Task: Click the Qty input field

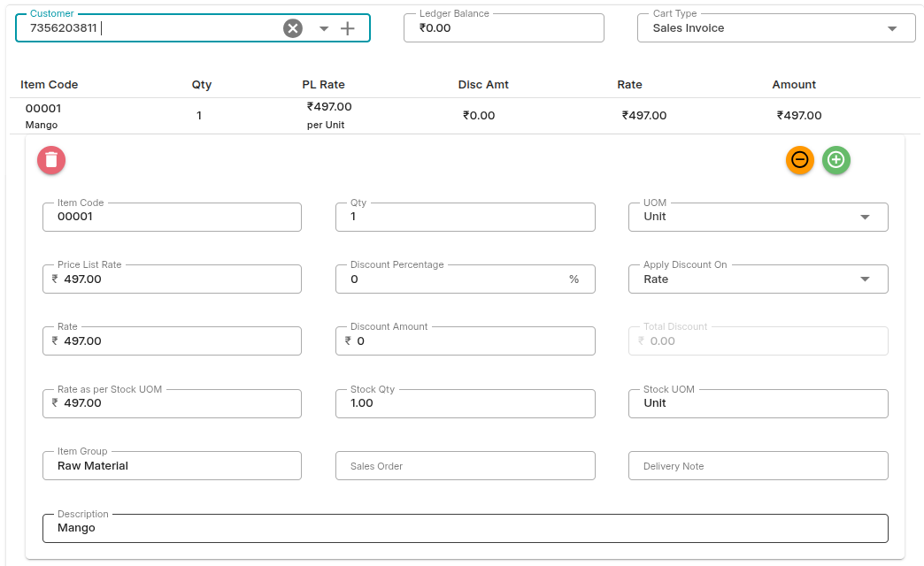Action: pos(466,217)
